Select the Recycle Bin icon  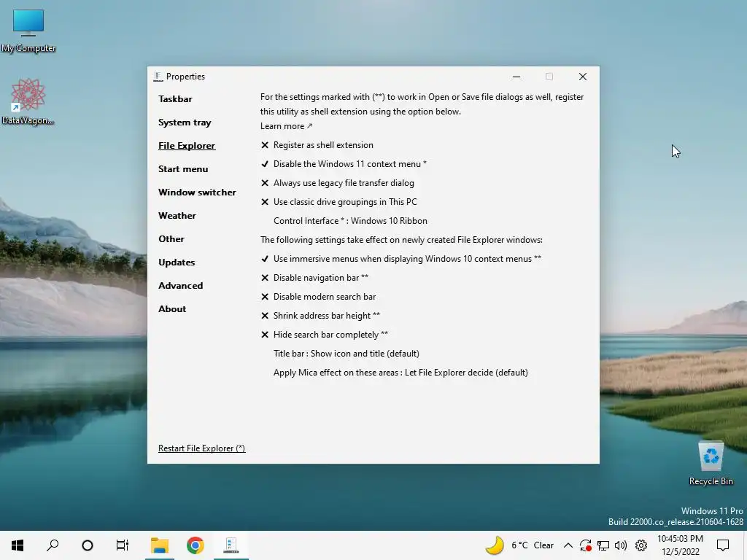pos(711,463)
